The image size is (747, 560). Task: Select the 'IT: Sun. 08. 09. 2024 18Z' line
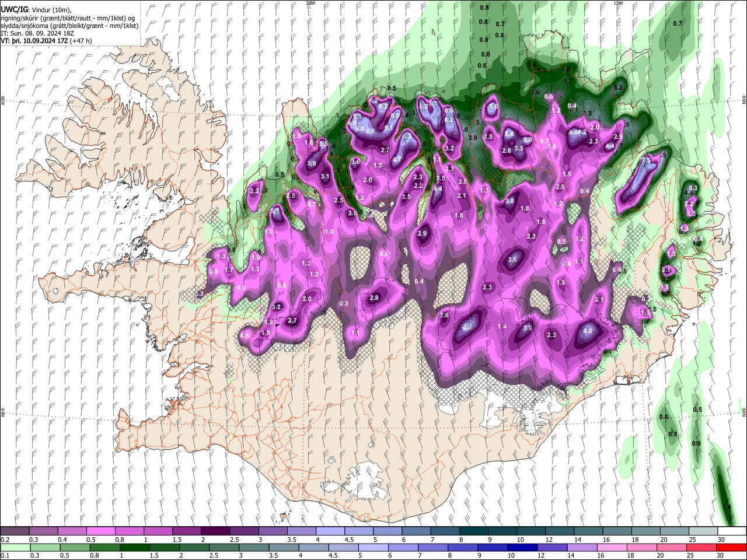pyautogui.click(x=37, y=33)
